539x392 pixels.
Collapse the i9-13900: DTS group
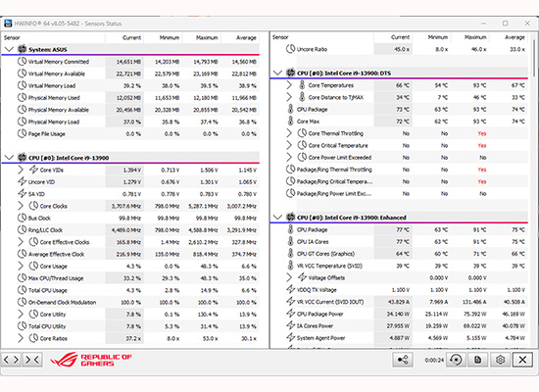pyautogui.click(x=277, y=73)
